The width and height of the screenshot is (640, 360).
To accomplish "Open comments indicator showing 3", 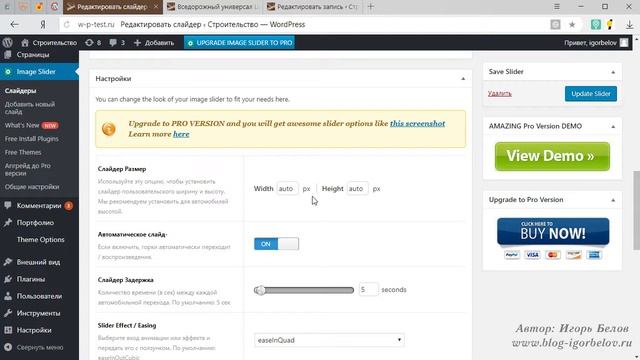I will (x=117, y=42).
